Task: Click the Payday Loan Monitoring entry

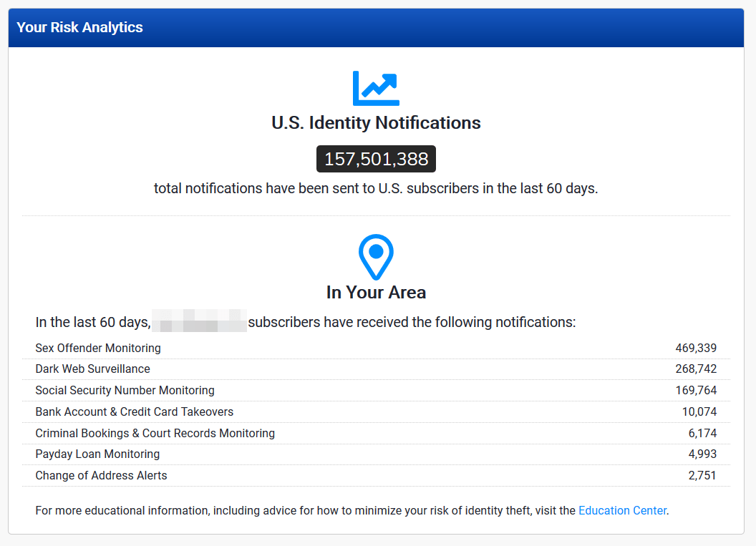Action: (97, 454)
